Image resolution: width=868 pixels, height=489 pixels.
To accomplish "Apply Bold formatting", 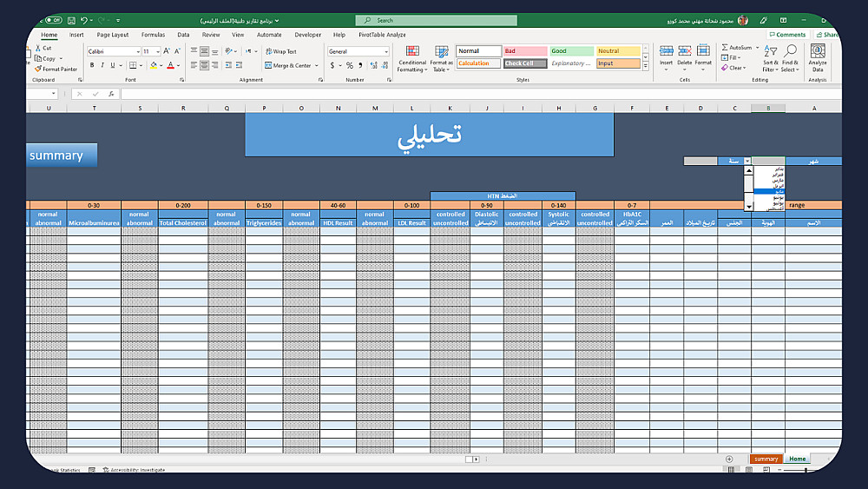I will tap(92, 65).
